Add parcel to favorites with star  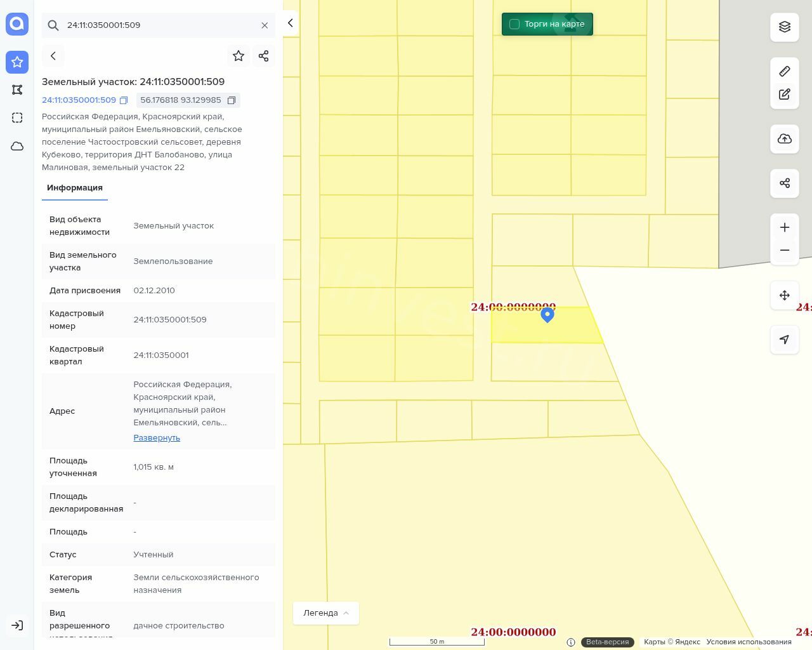[x=239, y=56]
